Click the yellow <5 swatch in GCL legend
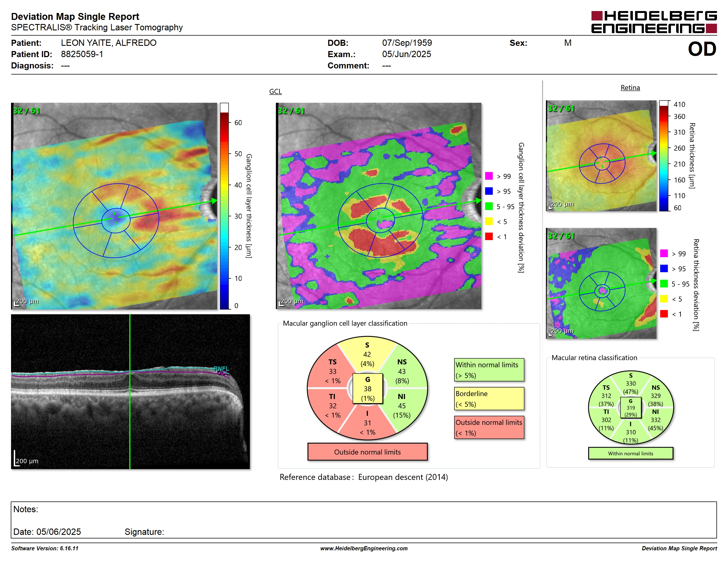728x563 pixels. [489, 221]
